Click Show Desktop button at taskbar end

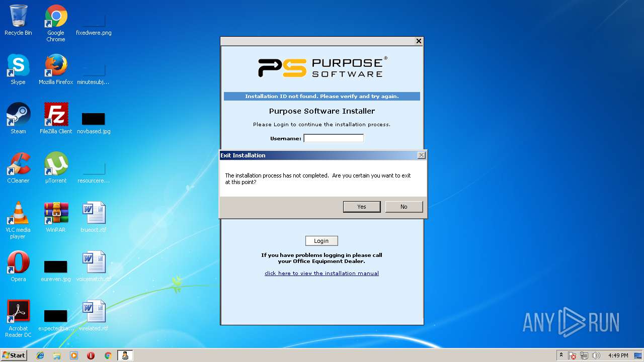639,355
